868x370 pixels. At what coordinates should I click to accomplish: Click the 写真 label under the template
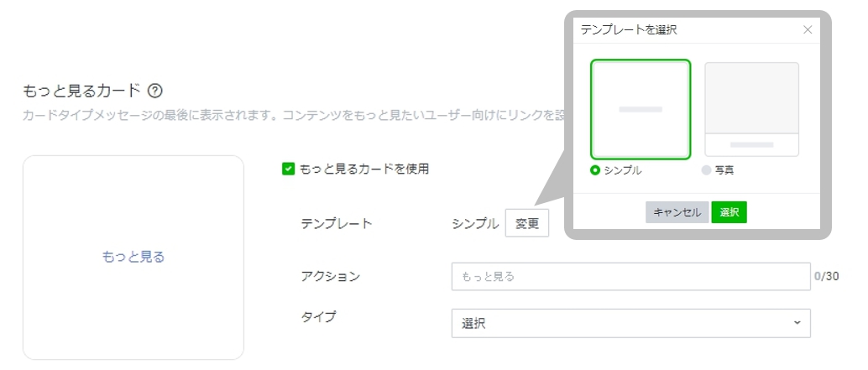click(724, 169)
